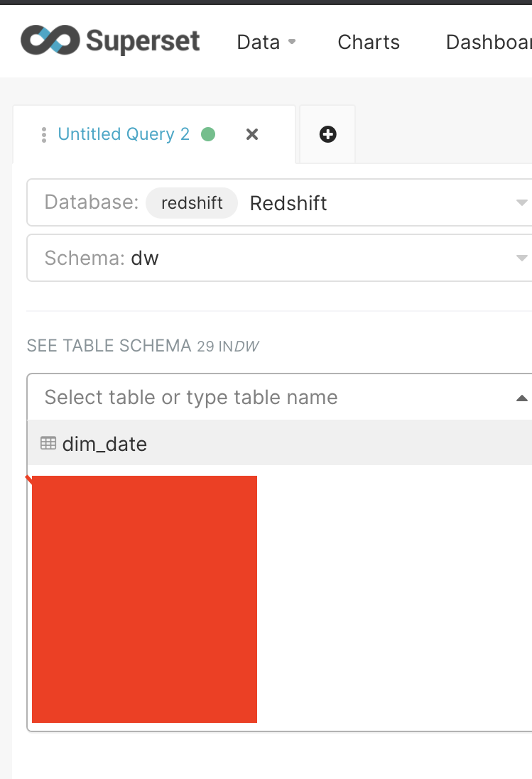Click the Schema dw field
The width and height of the screenshot is (532, 779).
coord(145,257)
